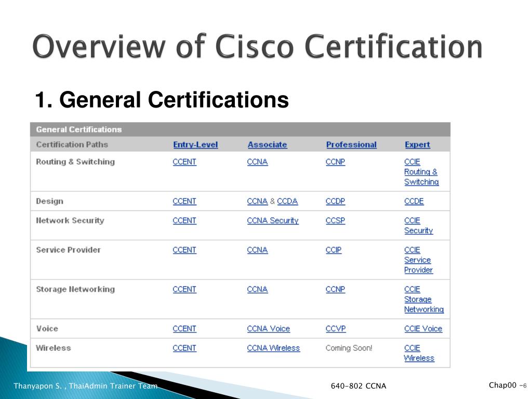Open the Professional column header link
Screen dimensions: 532x399
(352, 145)
